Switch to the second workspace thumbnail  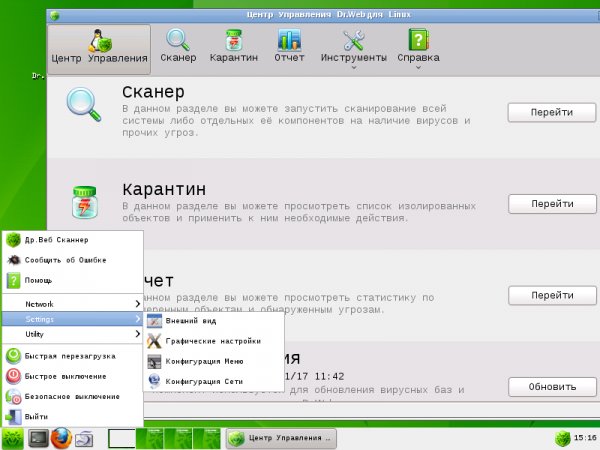[x=150, y=439]
